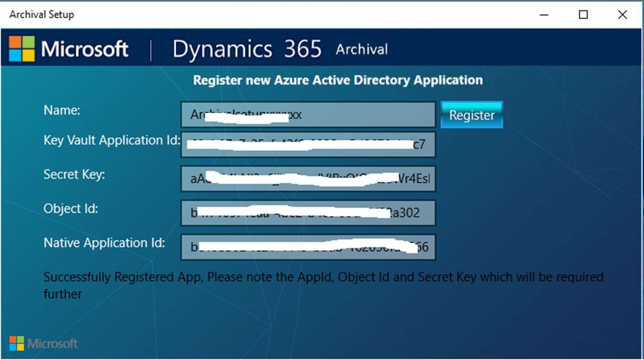Viewport: 644px width, 360px height.
Task: Select the Name input field
Action: (308, 115)
